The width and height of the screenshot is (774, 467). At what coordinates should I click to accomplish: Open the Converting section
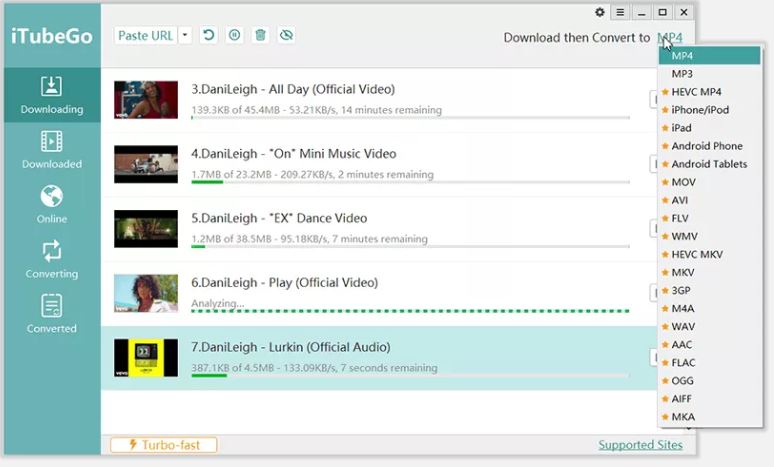[52, 259]
